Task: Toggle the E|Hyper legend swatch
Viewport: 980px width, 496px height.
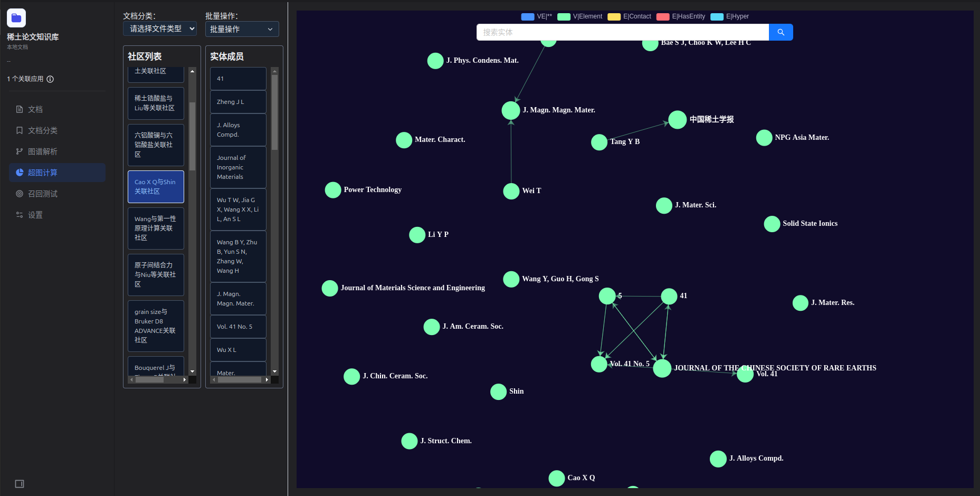Action: (x=717, y=17)
